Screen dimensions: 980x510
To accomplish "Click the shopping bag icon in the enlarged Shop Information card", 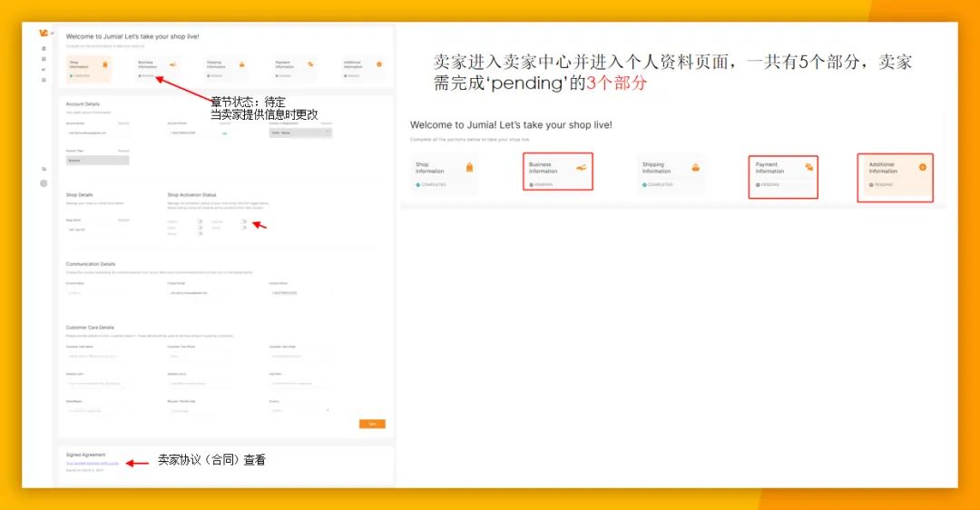I will point(469,167).
